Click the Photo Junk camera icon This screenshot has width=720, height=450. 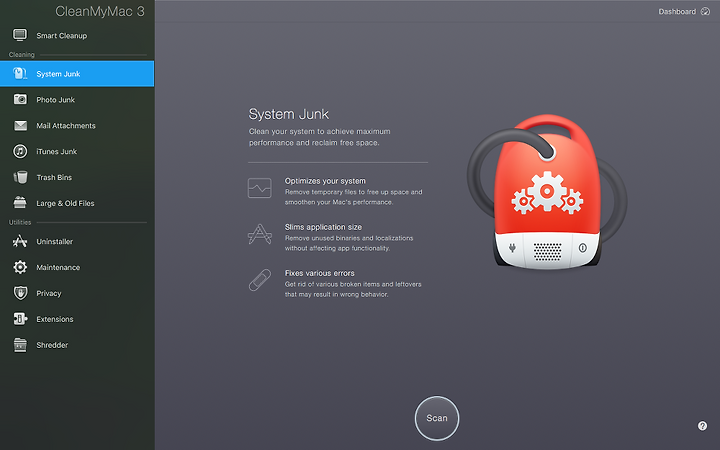20,99
